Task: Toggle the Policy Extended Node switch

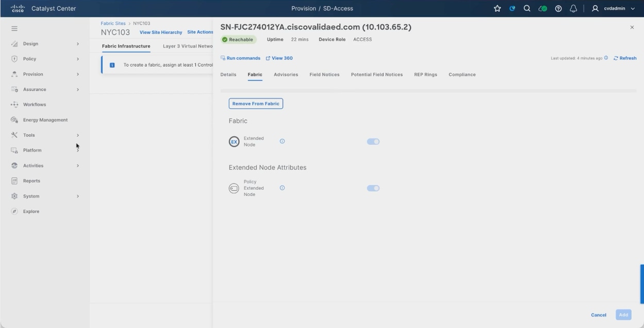Action: click(373, 188)
